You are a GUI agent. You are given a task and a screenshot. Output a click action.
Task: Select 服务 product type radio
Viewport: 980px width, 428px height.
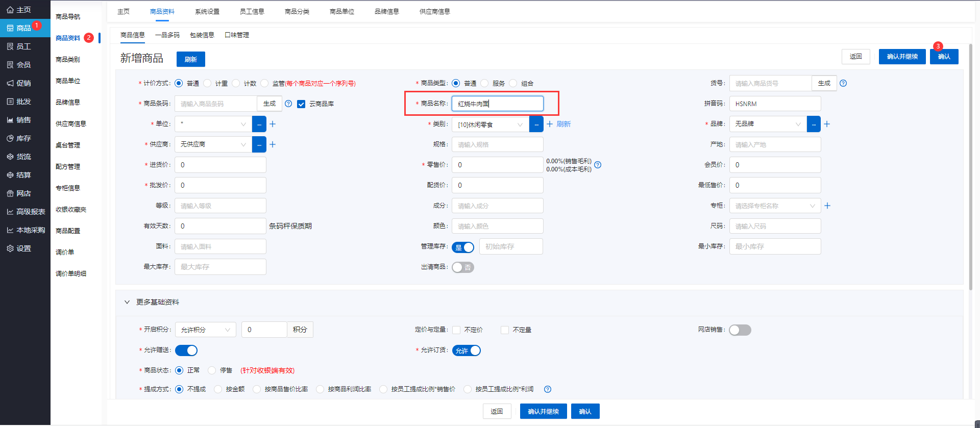coord(484,83)
